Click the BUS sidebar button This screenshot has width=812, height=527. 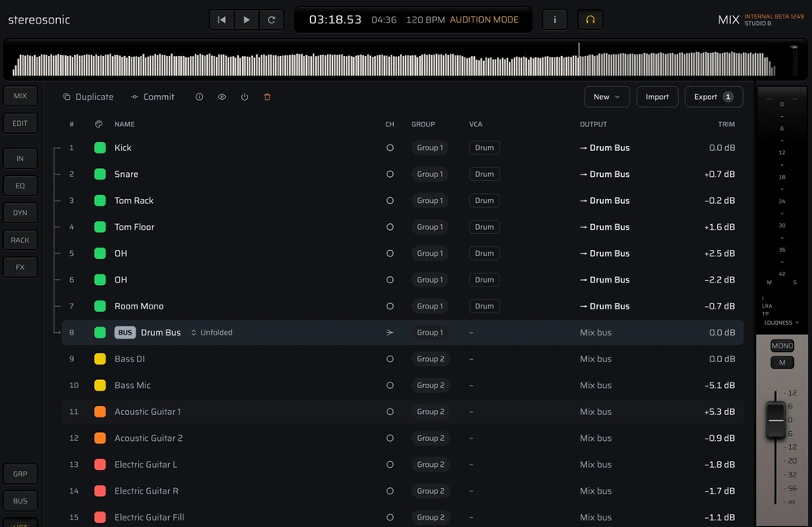pos(20,501)
